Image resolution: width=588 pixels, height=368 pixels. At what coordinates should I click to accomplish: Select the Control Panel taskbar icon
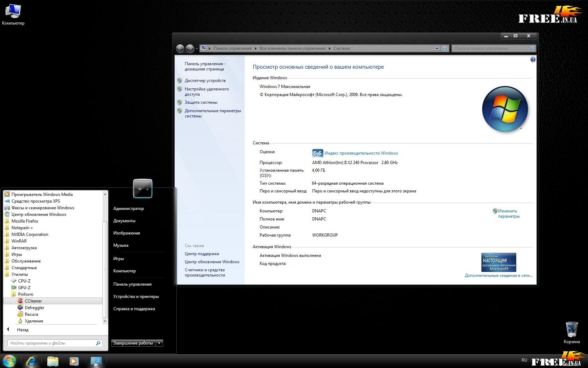pyautogui.click(x=96, y=361)
